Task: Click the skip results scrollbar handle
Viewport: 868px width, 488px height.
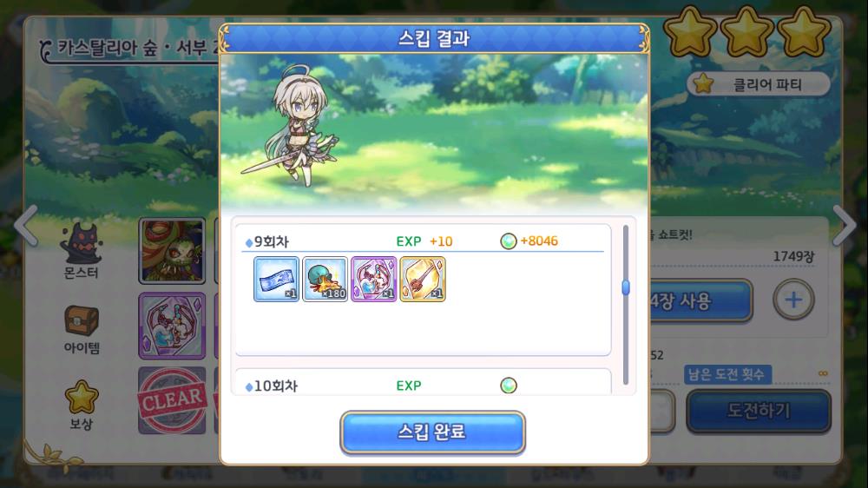Action: (626, 287)
